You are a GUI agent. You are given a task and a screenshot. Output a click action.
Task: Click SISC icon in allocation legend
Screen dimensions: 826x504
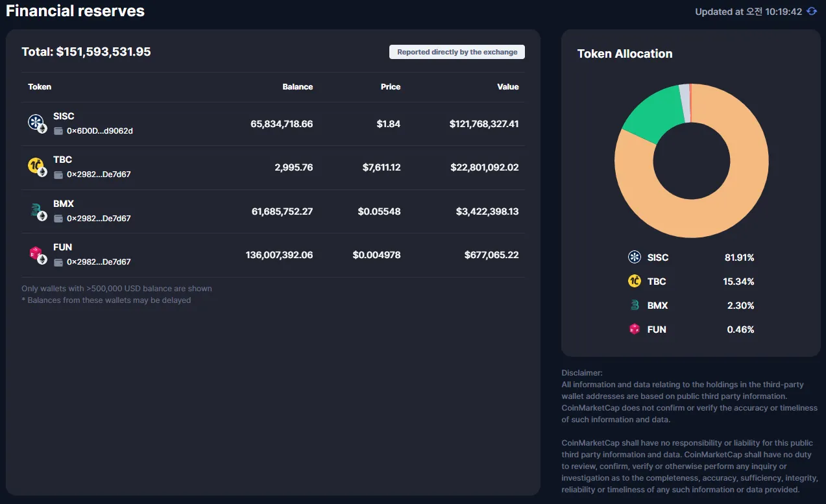[635, 258]
